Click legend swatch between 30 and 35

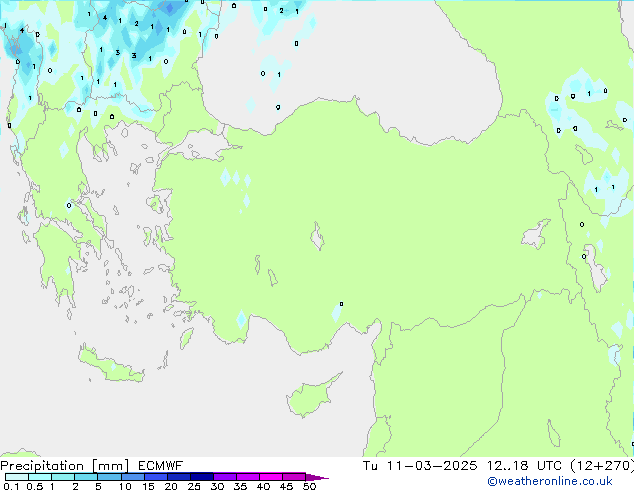pyautogui.click(x=225, y=477)
